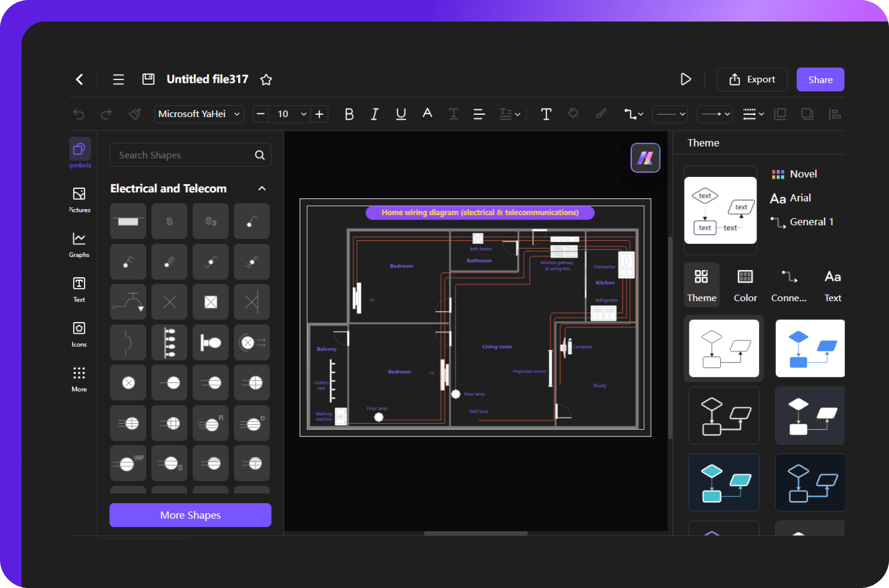Viewport: 889px width, 588px height.
Task: Click the Italic formatting icon
Action: (x=373, y=115)
